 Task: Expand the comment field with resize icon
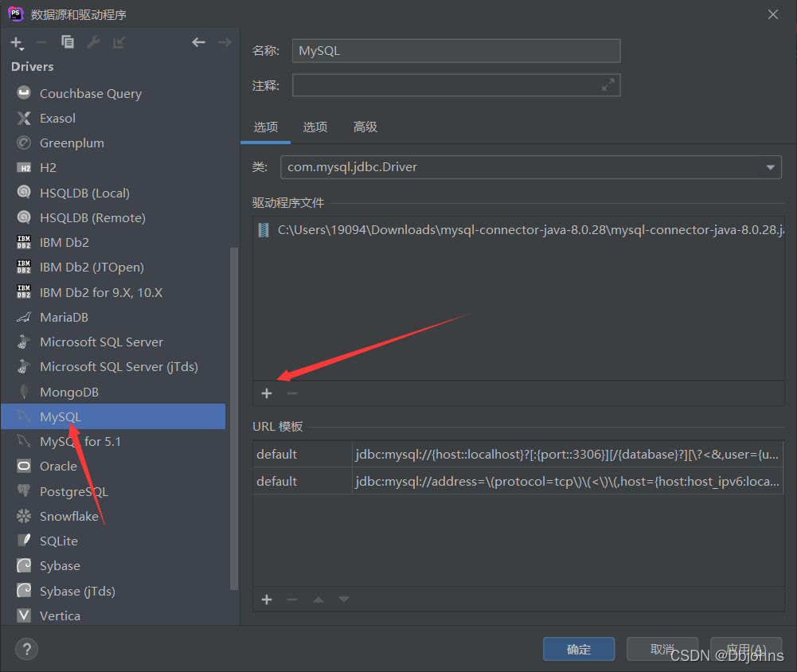click(x=608, y=84)
